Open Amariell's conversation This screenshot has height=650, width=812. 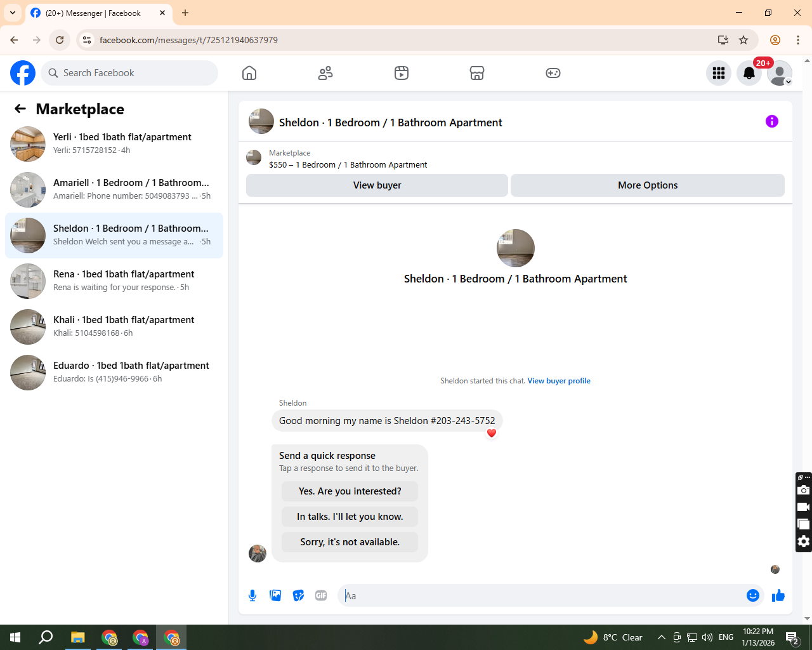114,190
